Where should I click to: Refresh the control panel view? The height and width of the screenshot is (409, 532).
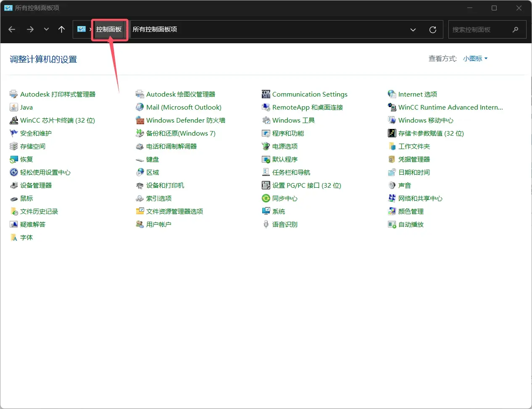pos(432,29)
